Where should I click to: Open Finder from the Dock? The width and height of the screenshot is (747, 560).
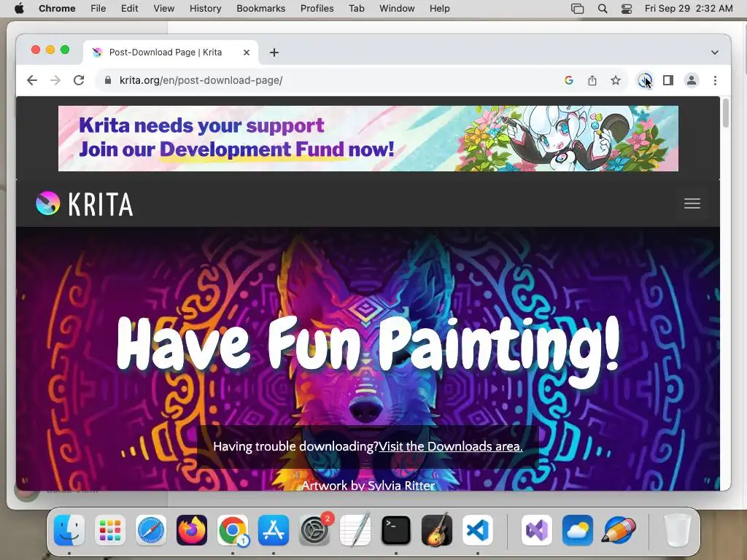click(69, 530)
